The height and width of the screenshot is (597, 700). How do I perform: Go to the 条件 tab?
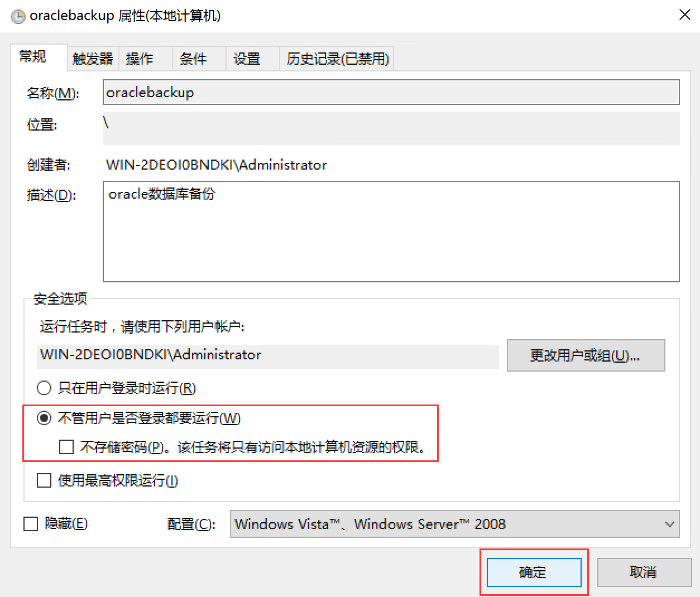click(193, 59)
